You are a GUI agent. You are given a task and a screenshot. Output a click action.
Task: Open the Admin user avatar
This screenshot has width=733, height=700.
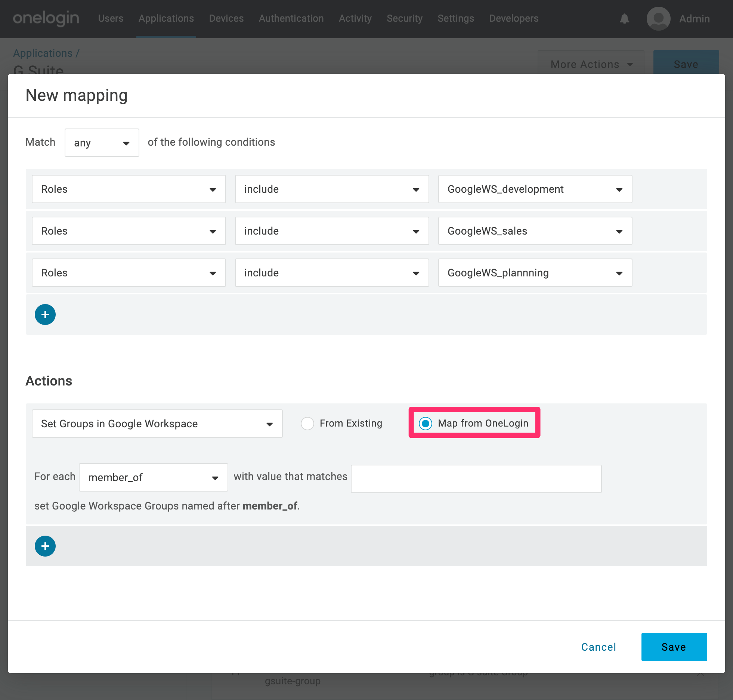click(658, 19)
